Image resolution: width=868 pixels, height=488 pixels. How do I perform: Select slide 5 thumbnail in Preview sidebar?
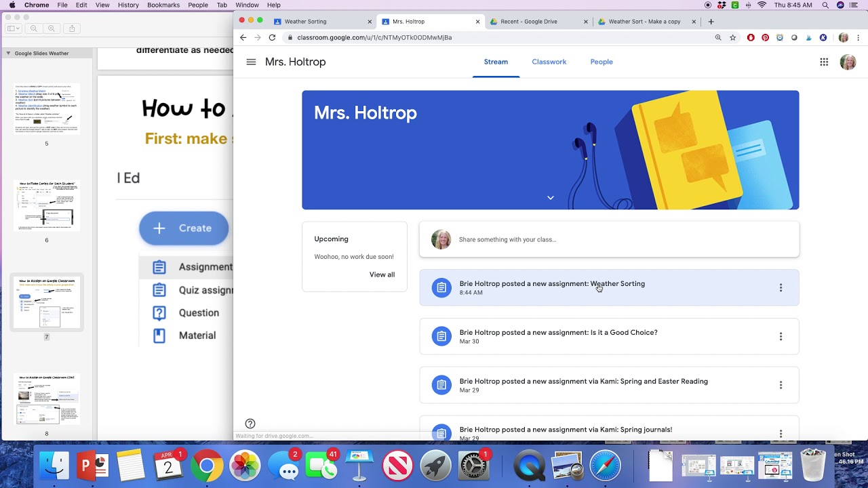pyautogui.click(x=47, y=109)
